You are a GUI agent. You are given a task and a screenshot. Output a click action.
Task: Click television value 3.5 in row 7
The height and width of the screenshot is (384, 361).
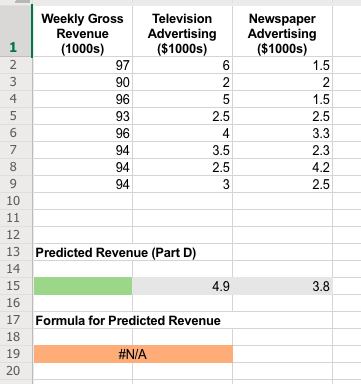click(x=182, y=150)
